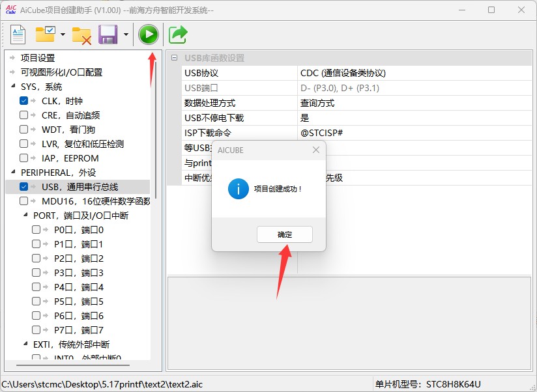Check P1口，端口1 checkbox
This screenshot has height=392, width=537.
[x=36, y=244]
